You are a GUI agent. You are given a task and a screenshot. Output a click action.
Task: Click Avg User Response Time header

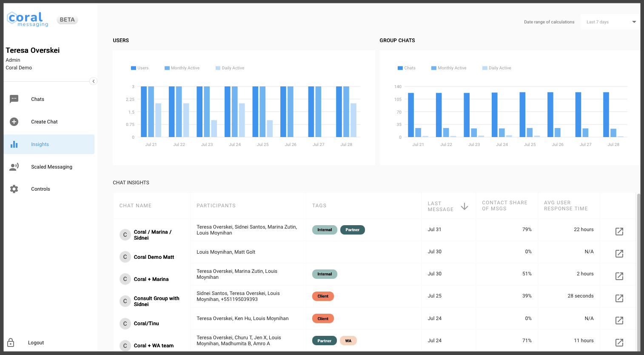566,206
